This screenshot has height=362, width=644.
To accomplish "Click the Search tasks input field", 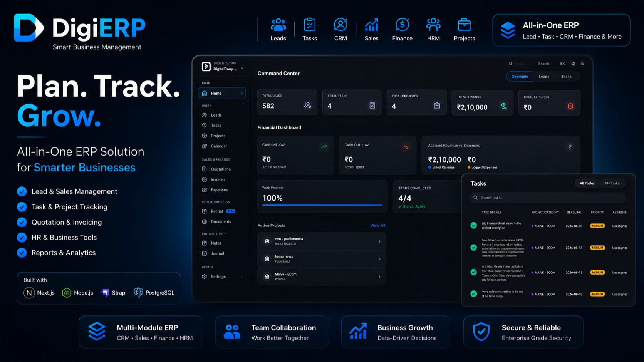I will point(548,198).
